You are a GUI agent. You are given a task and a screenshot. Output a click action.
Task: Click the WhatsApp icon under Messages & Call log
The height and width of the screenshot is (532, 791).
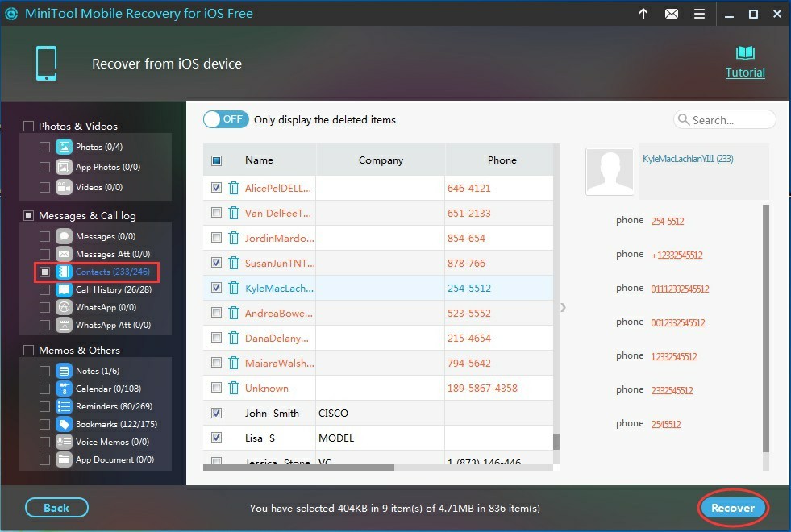point(65,307)
